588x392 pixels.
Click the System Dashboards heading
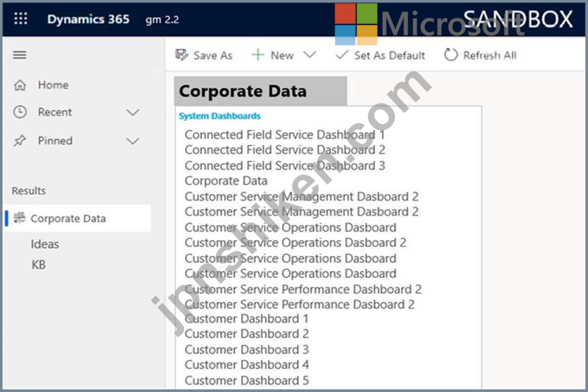220,116
